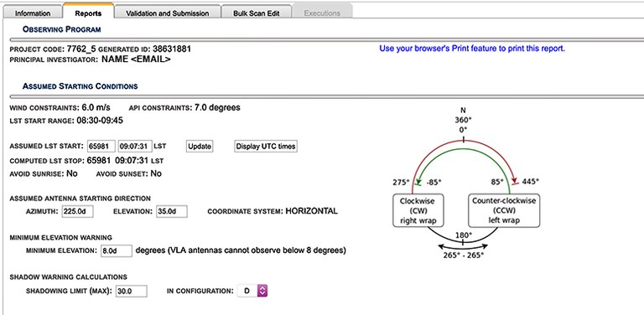
Task: Click the VLA antennas 8 degrees note
Action: click(x=241, y=250)
